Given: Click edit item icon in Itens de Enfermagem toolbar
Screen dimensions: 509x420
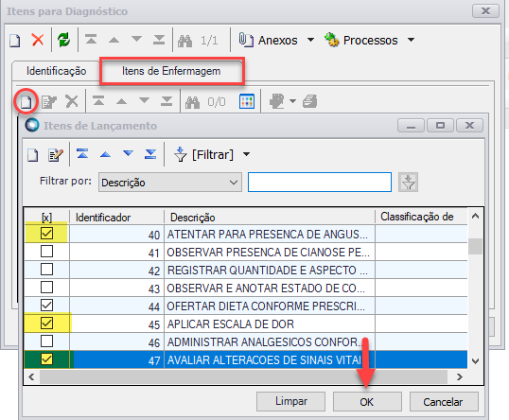Looking at the screenshot, I should point(49,101).
